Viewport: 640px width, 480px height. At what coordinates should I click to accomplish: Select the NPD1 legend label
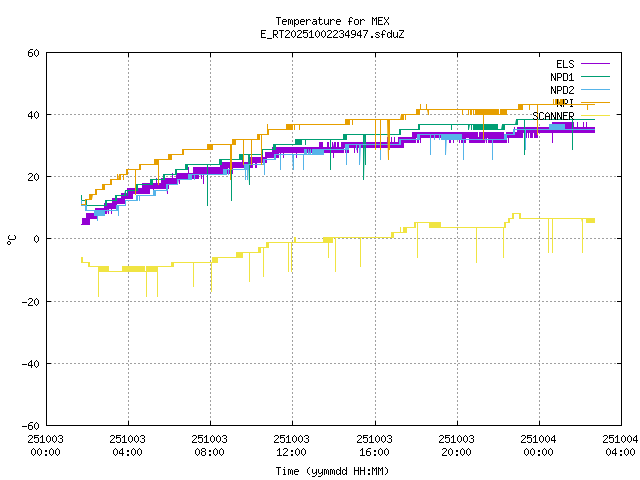click(561, 77)
